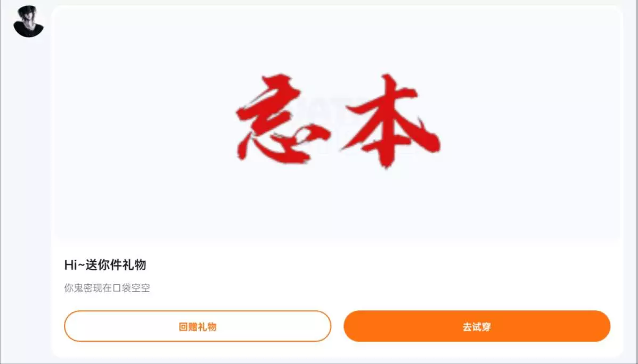Click the outlined return-gift button label

coord(198,327)
